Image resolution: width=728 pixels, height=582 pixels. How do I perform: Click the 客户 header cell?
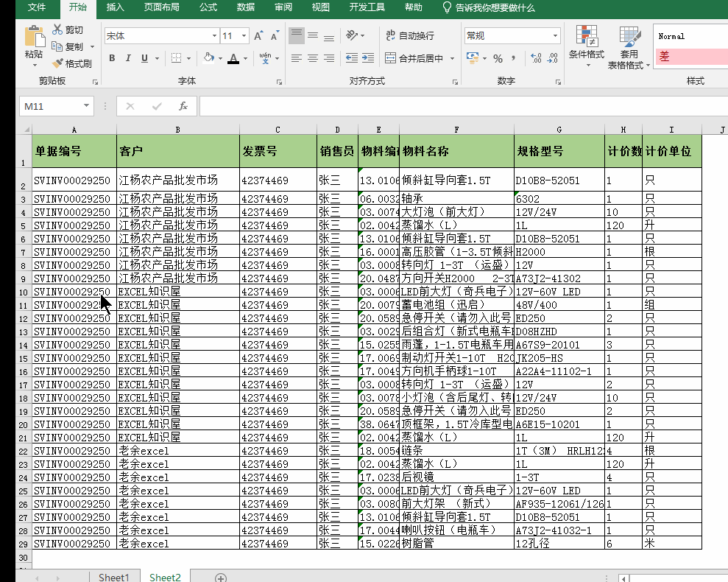178,151
